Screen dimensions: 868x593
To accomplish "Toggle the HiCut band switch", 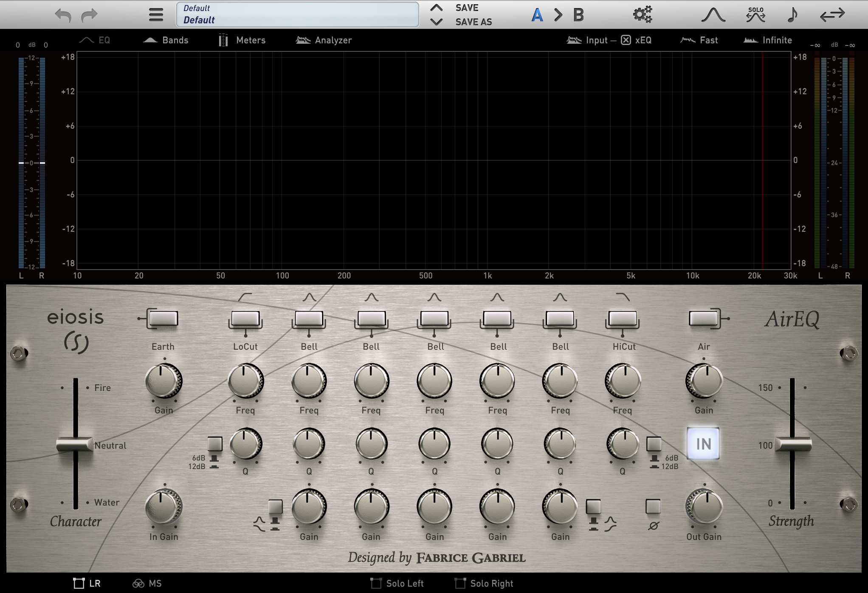I will click(x=623, y=319).
